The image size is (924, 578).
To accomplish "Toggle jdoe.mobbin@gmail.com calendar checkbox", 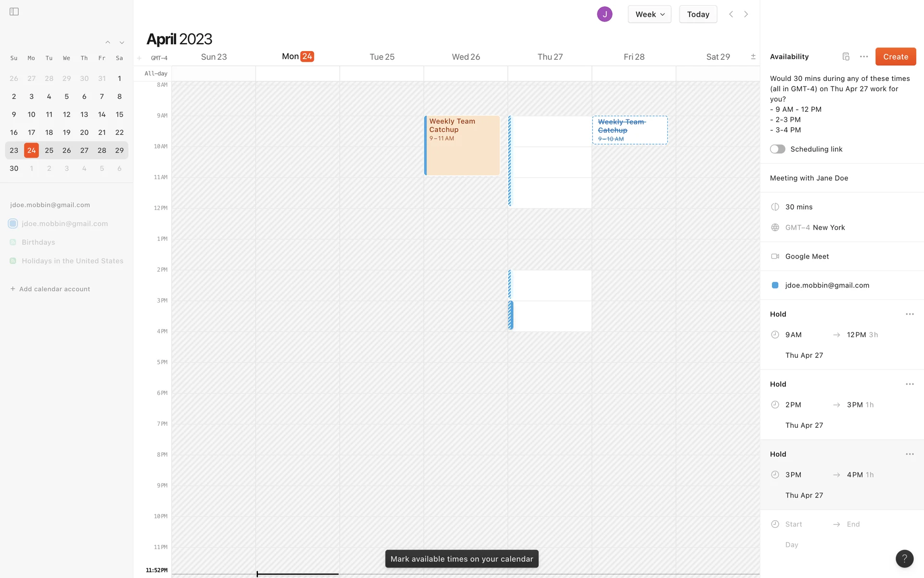I will point(13,223).
